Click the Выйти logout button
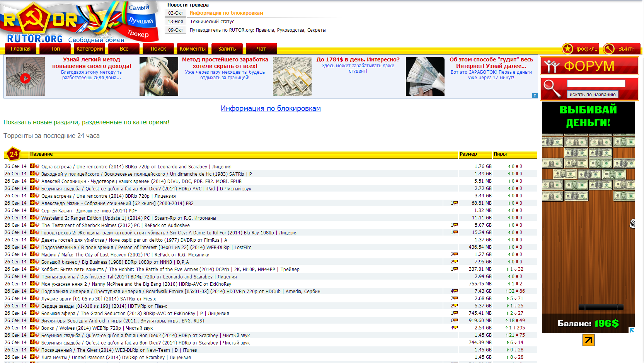The image size is (644, 363). point(622,49)
